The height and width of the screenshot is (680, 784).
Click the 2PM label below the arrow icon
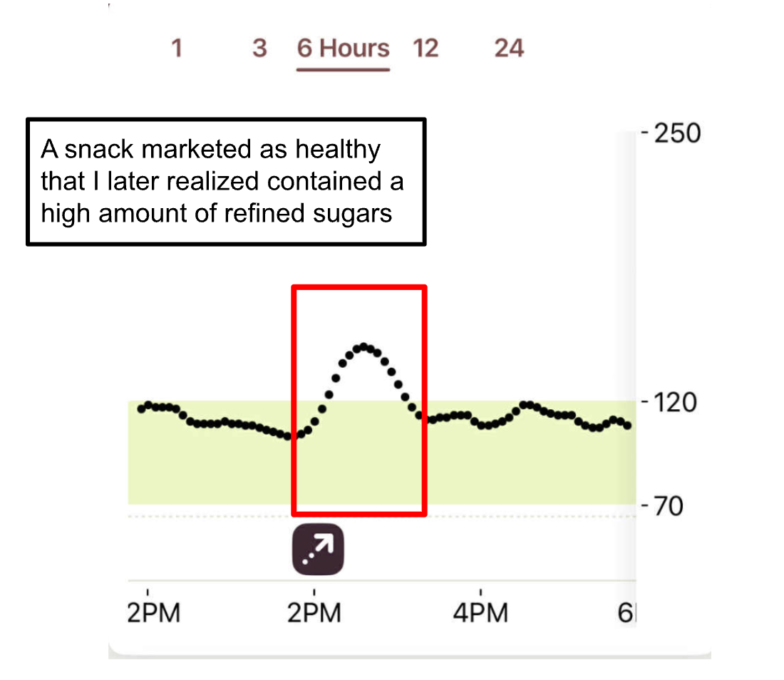314,613
